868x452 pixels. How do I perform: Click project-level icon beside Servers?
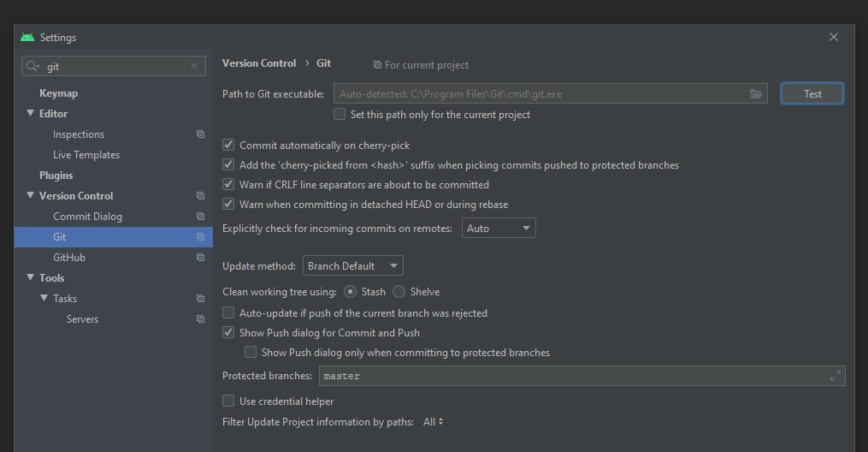point(200,319)
